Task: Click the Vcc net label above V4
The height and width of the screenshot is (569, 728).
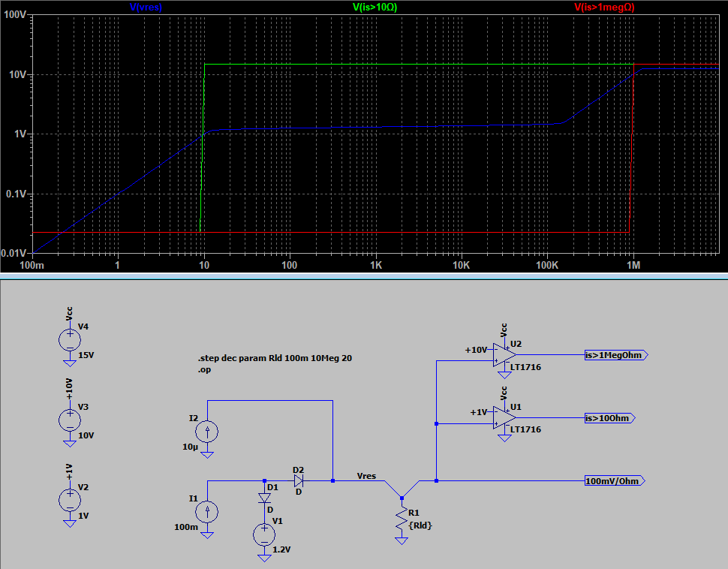Action: (x=69, y=314)
